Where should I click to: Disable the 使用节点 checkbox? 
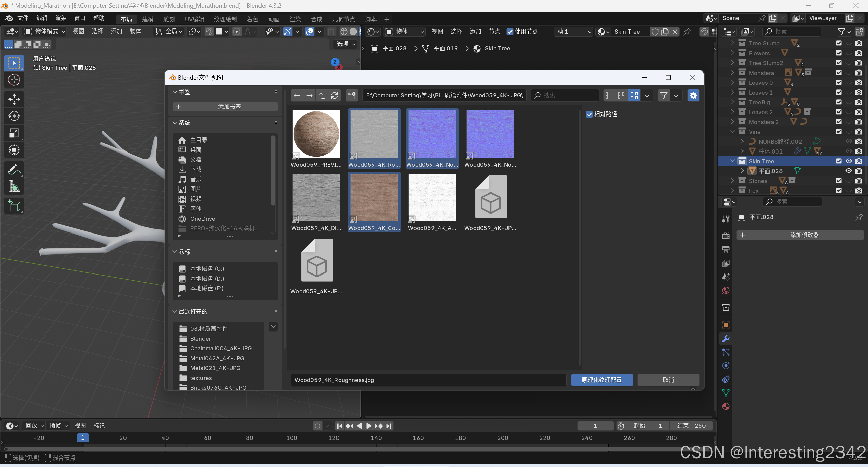(x=510, y=32)
